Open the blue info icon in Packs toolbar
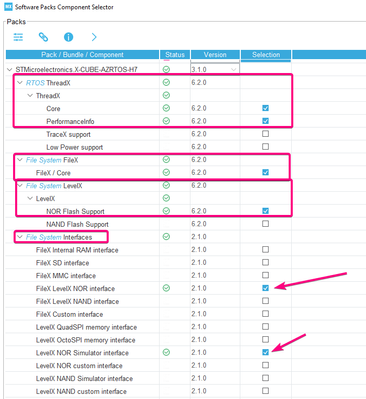 click(68, 37)
